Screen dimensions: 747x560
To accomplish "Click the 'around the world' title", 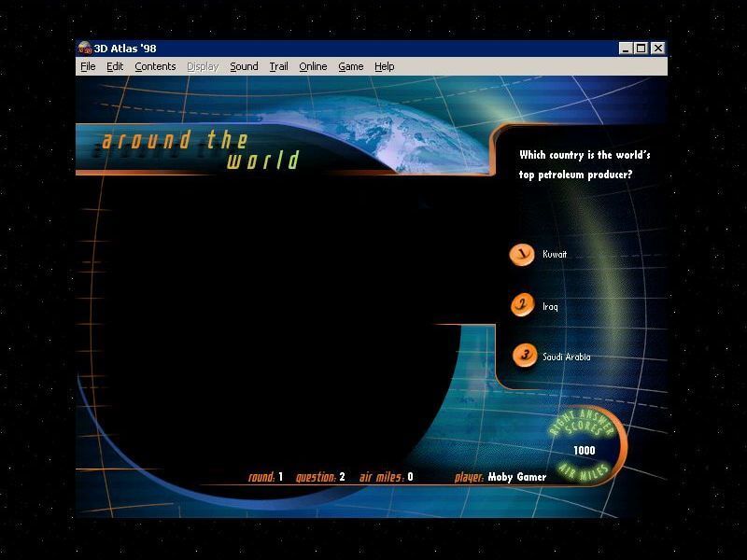I will (x=201, y=150).
